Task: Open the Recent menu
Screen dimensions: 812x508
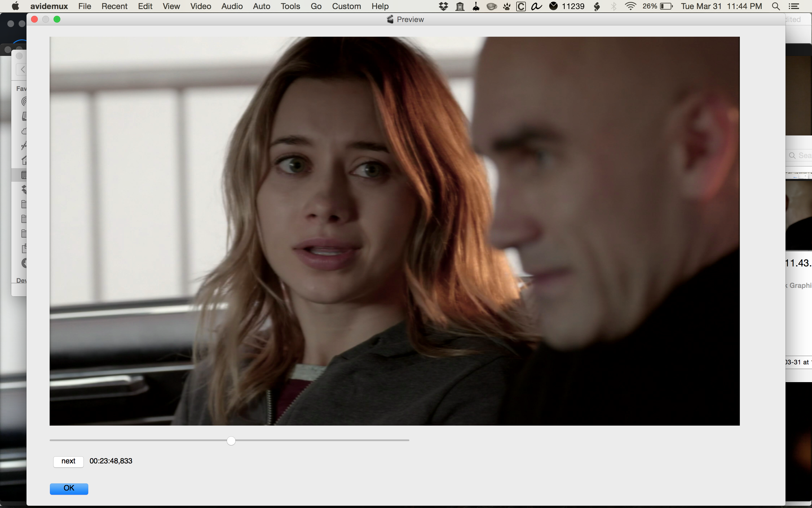Action: click(x=114, y=6)
